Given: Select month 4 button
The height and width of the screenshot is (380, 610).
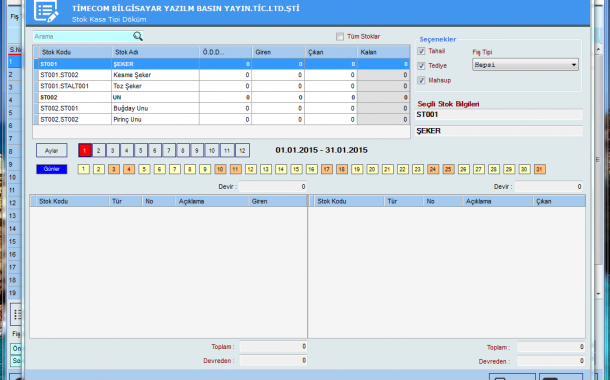Looking at the screenshot, I should tap(127, 151).
